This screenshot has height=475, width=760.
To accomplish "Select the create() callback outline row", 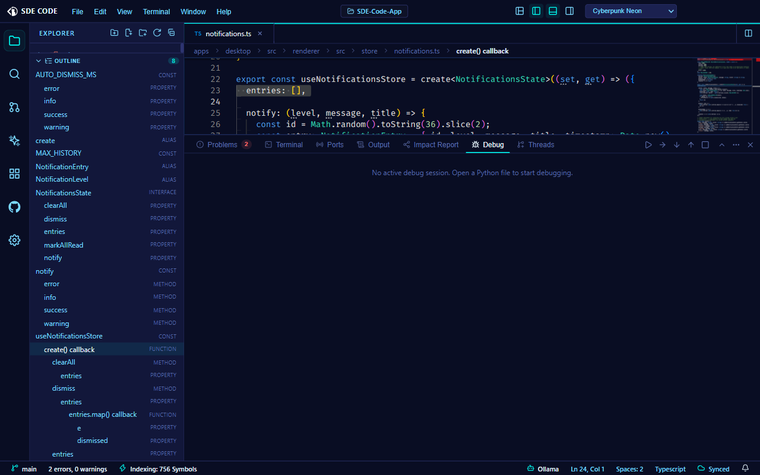I will click(x=106, y=349).
